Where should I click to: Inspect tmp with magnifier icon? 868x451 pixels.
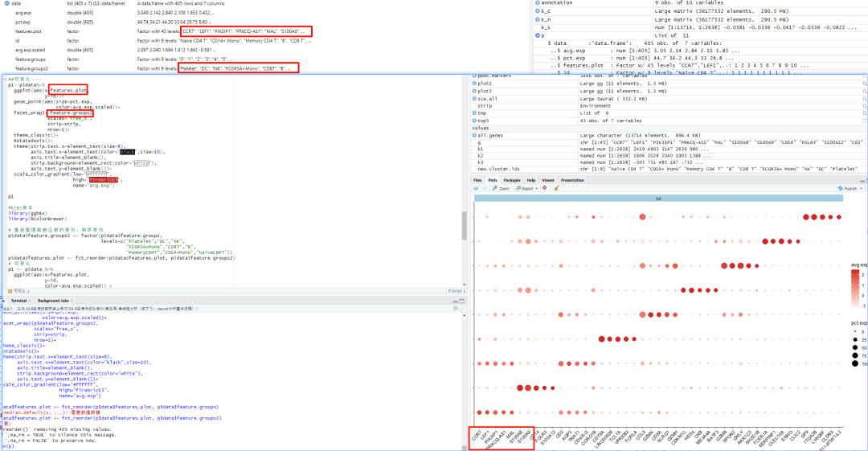coord(864,113)
